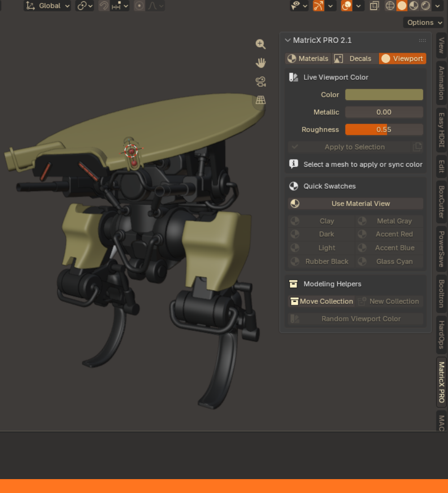Open the Edit sidebar tab

[442, 166]
